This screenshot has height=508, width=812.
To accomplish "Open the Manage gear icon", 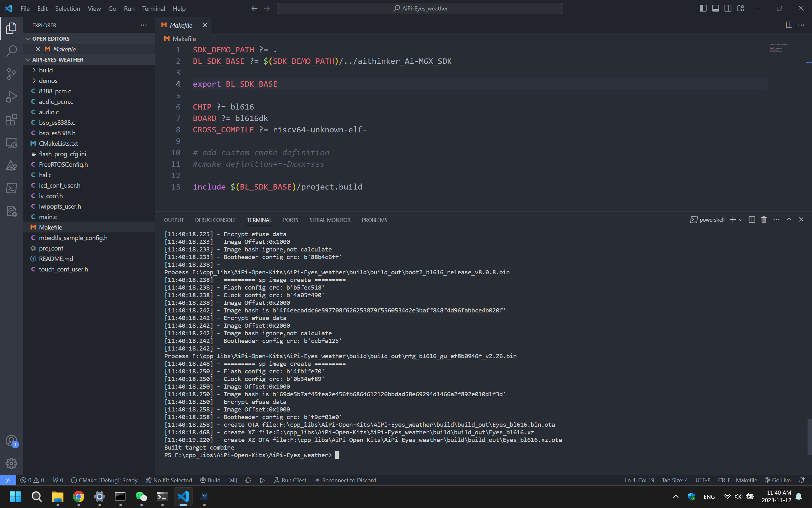I will [x=11, y=464].
